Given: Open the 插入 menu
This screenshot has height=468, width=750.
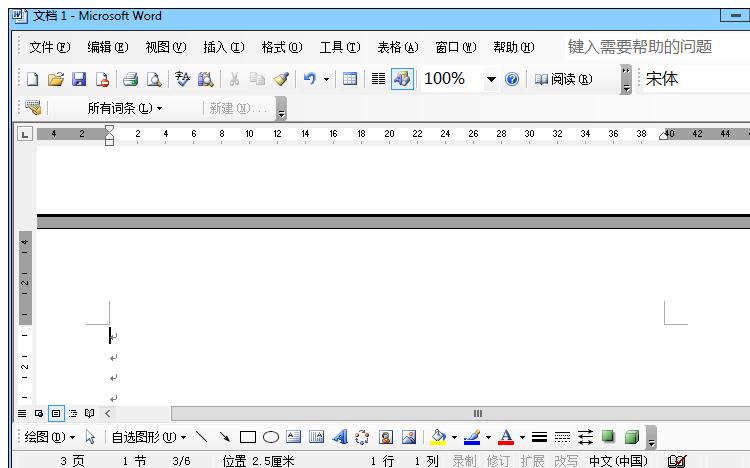Looking at the screenshot, I should [x=223, y=47].
